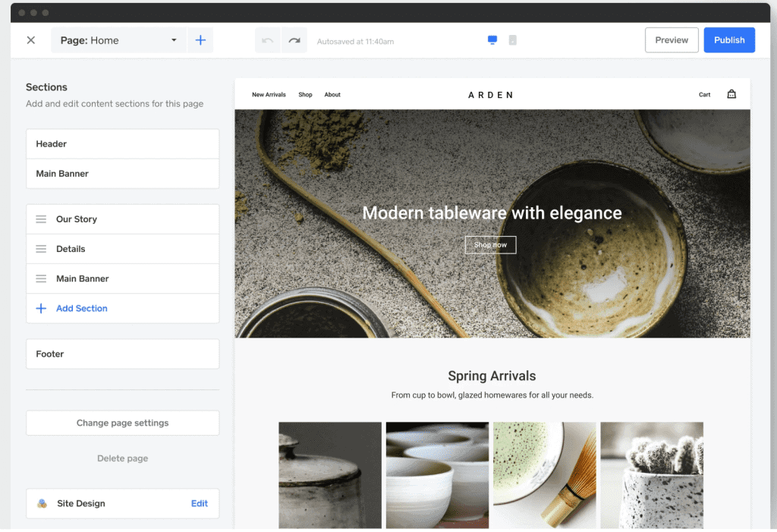The height and width of the screenshot is (532, 777).
Task: Open the Page: Home dropdown
Action: coord(106,39)
